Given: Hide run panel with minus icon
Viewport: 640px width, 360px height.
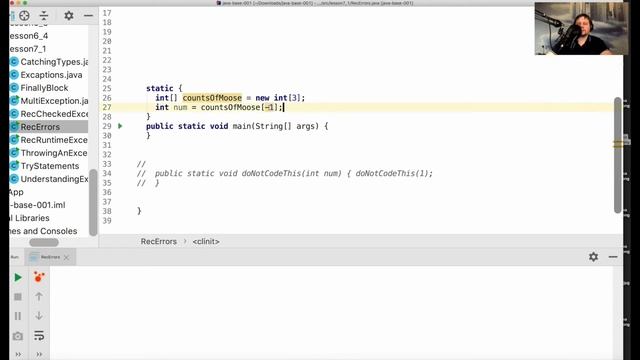Looking at the screenshot, I should pos(613,257).
